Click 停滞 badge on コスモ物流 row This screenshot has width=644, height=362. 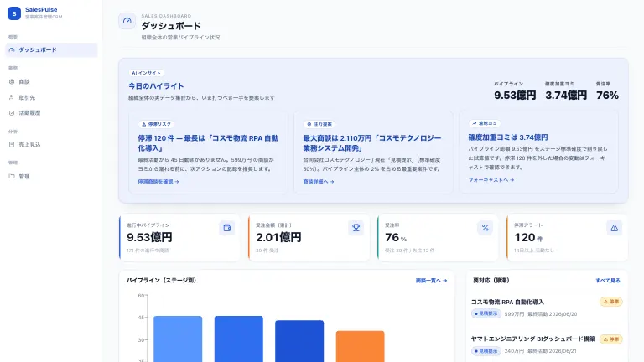[x=611, y=302]
